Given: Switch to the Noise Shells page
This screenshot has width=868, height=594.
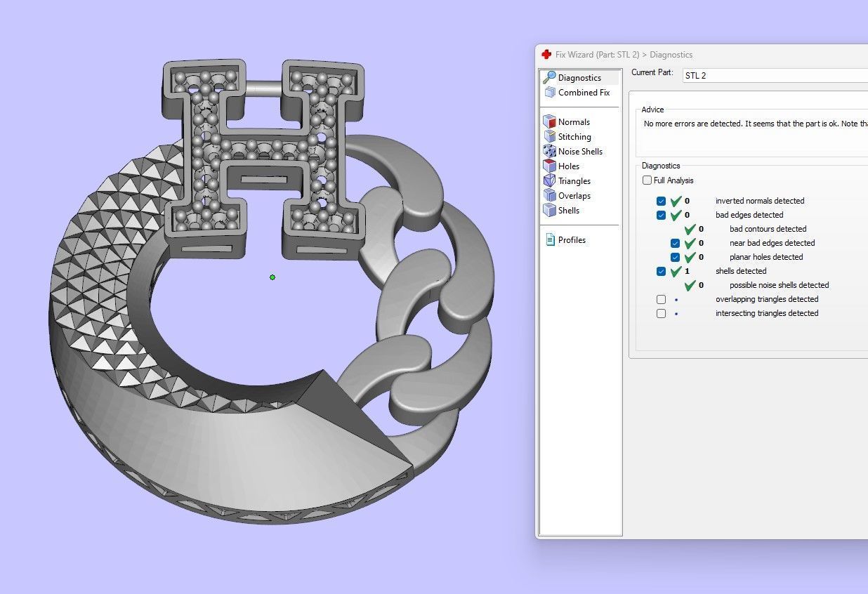Looking at the screenshot, I should tap(580, 152).
